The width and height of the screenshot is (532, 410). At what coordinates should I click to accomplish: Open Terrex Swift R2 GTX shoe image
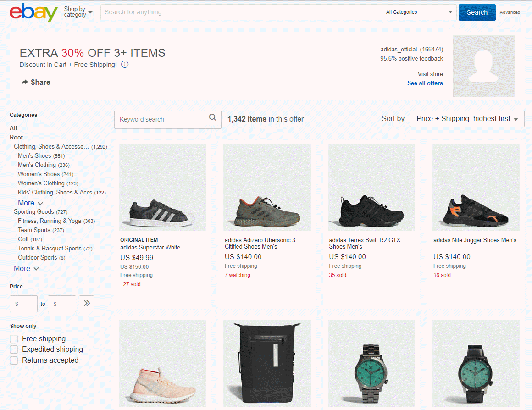pyautogui.click(x=371, y=187)
